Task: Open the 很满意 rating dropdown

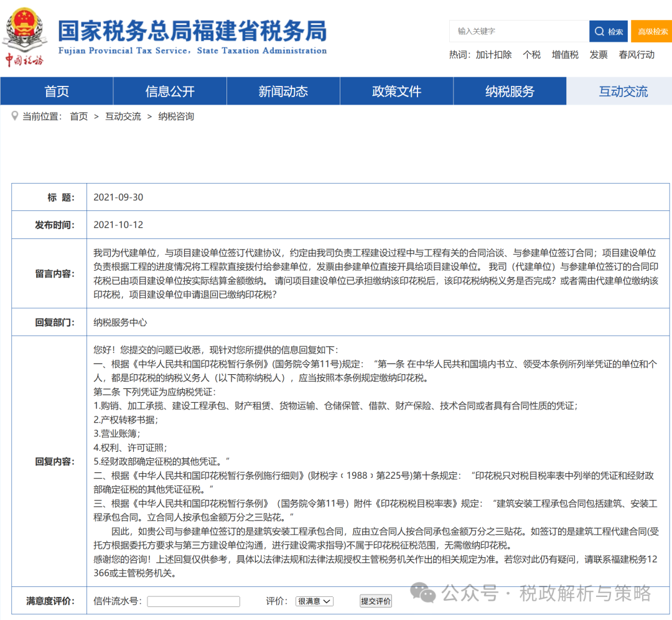Action: pyautogui.click(x=314, y=601)
